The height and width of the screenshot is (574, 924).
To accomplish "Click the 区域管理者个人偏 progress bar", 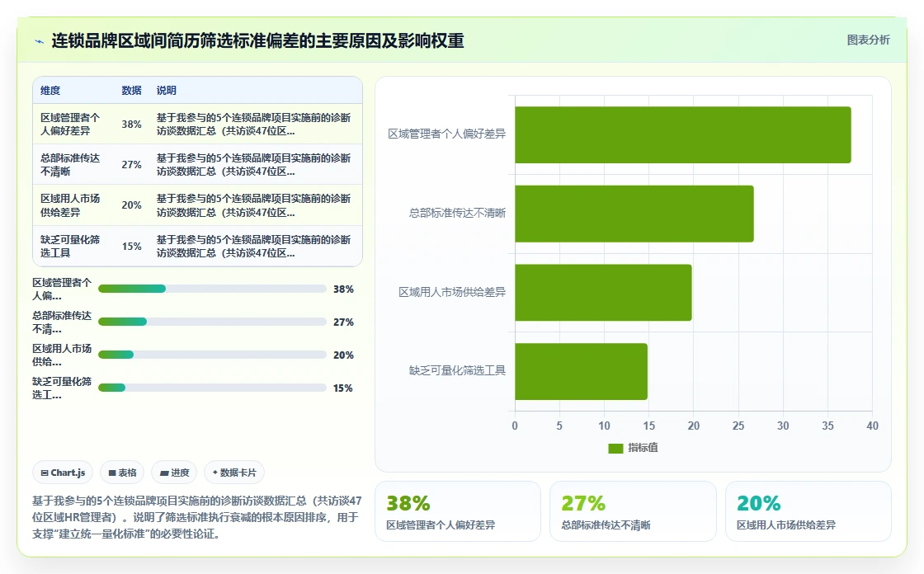I will (212, 289).
